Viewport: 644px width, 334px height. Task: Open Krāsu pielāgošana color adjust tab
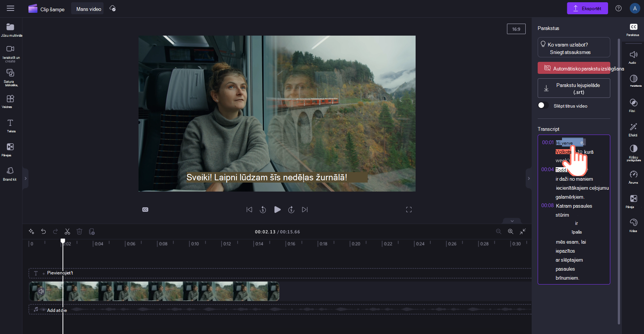coord(634,153)
